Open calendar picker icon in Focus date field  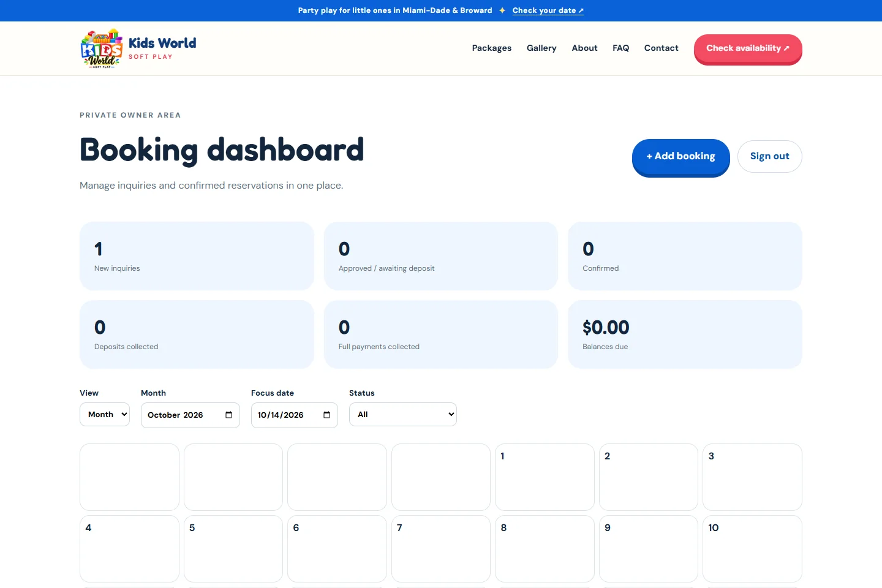click(326, 415)
